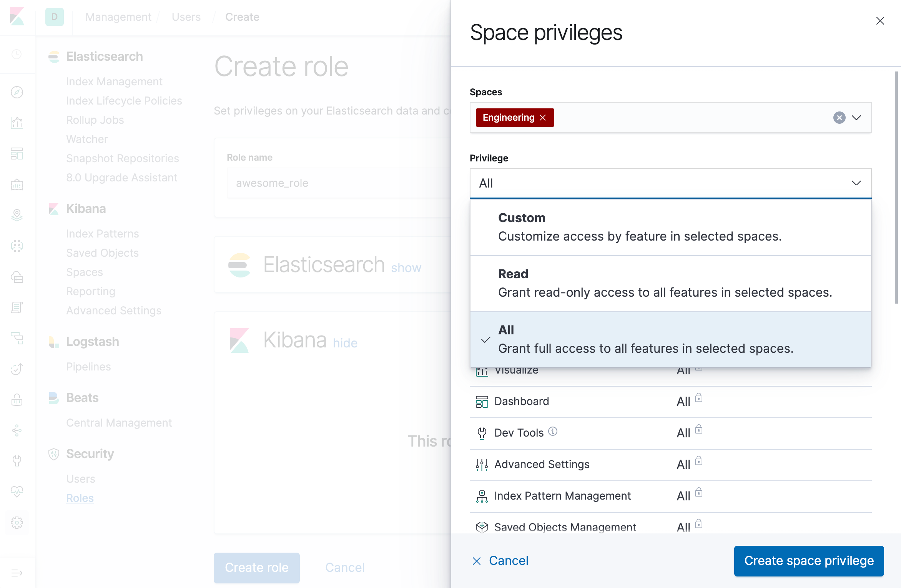Viewport: 901px width, 588px height.
Task: Remove the Engineering space badge
Action: click(543, 118)
